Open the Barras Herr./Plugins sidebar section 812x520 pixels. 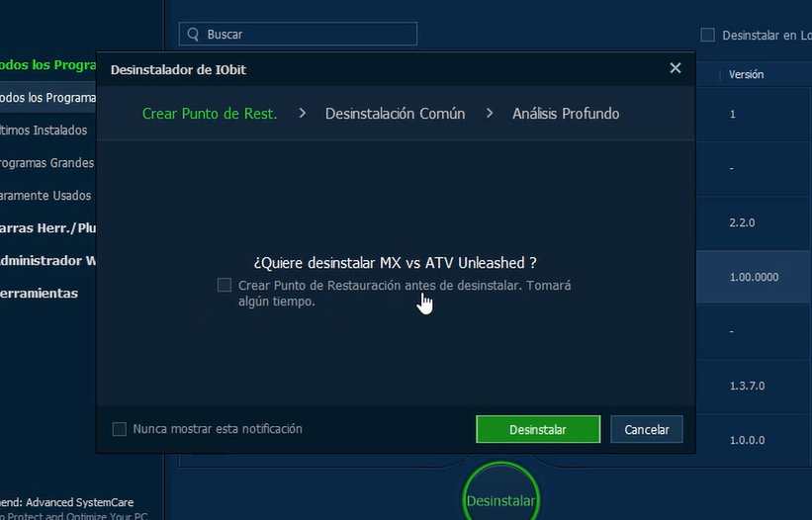(x=47, y=227)
